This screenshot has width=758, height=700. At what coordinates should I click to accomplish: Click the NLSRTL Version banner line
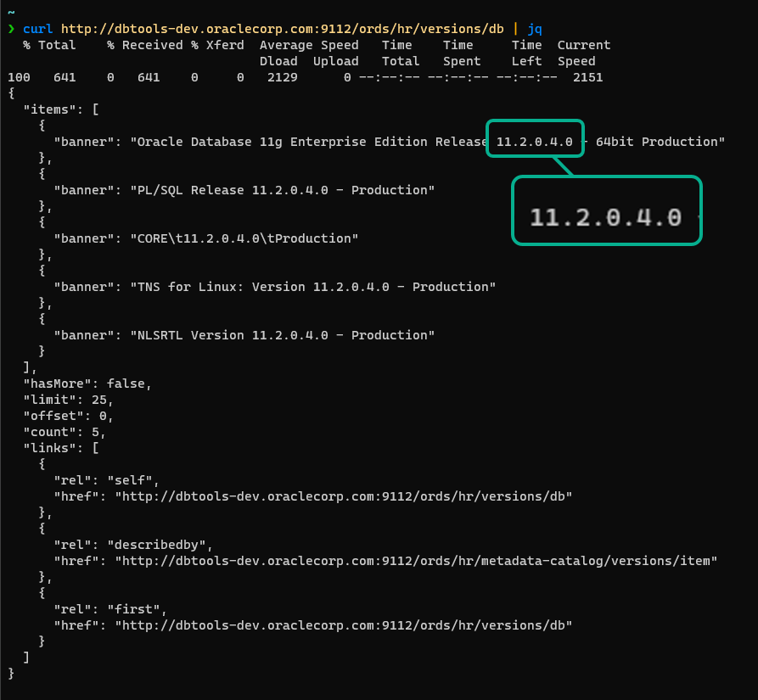pyautogui.click(x=244, y=335)
